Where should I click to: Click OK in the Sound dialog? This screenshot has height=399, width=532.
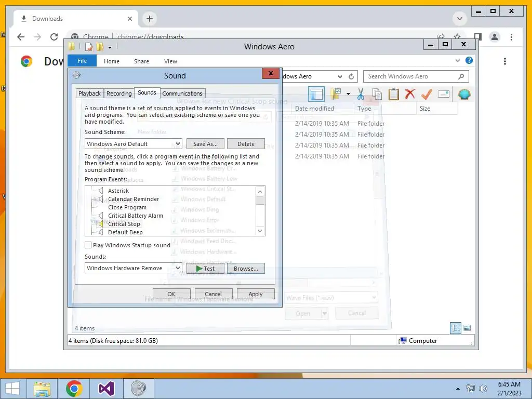[x=171, y=294]
